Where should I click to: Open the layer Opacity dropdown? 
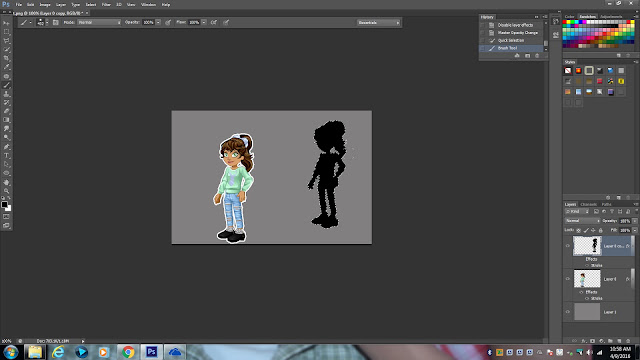click(x=635, y=221)
